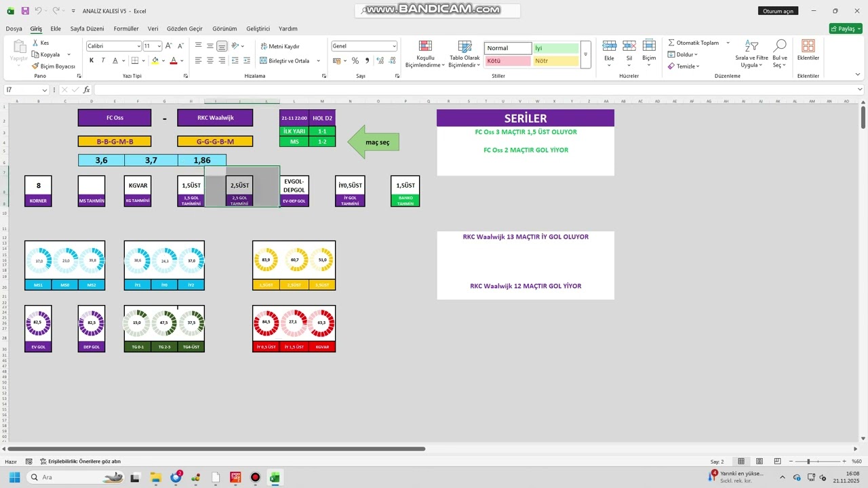This screenshot has height=488, width=868.
Task: Click the increase decimal icon
Action: click(x=380, y=60)
